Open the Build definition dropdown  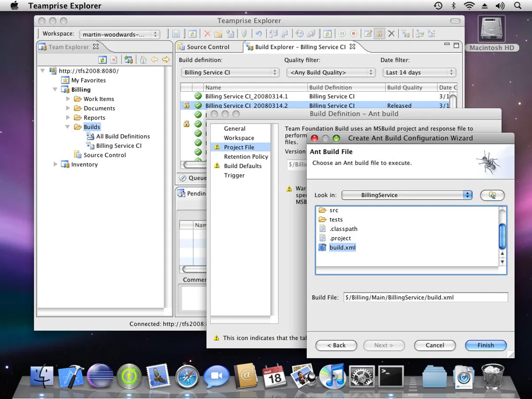click(230, 72)
